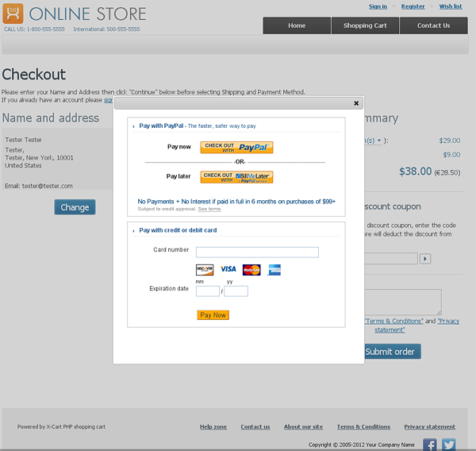Click the MasterCard icon
Screen dimensions: 476x451
(251, 270)
